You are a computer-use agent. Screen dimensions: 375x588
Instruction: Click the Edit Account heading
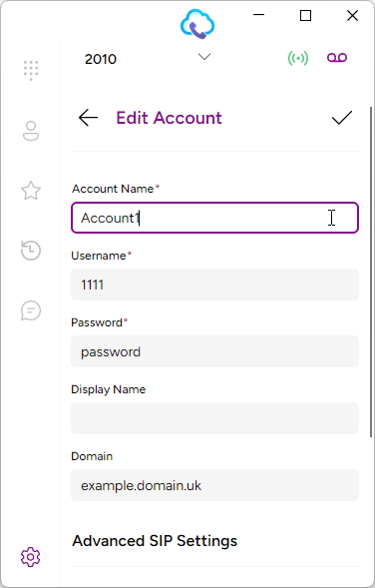pos(169,118)
